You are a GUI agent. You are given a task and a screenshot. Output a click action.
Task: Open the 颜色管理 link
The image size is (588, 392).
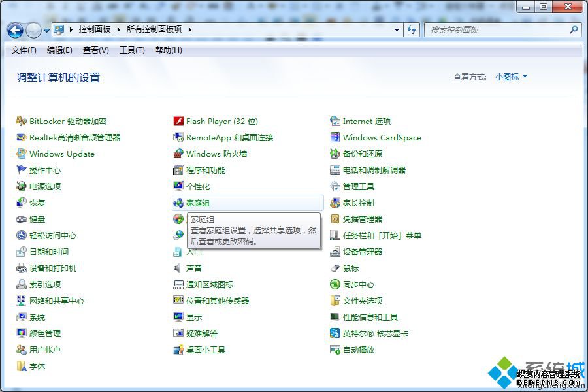[x=45, y=333]
